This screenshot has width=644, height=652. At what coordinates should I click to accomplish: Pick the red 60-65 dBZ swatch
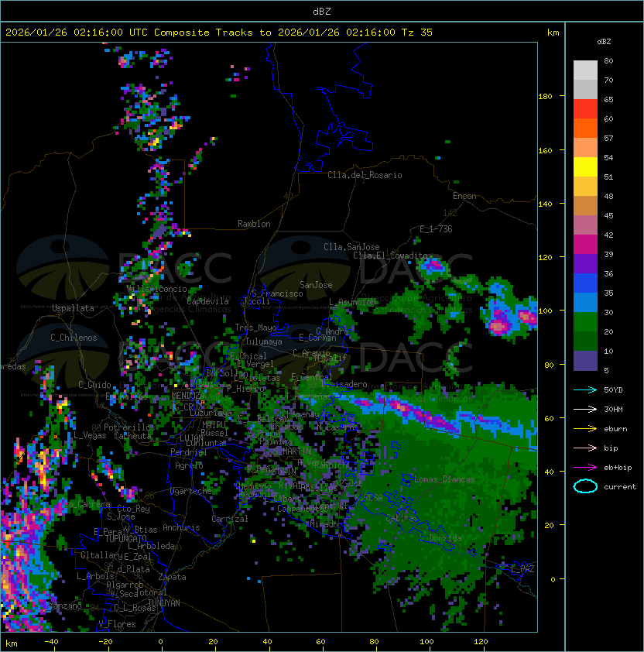point(585,109)
